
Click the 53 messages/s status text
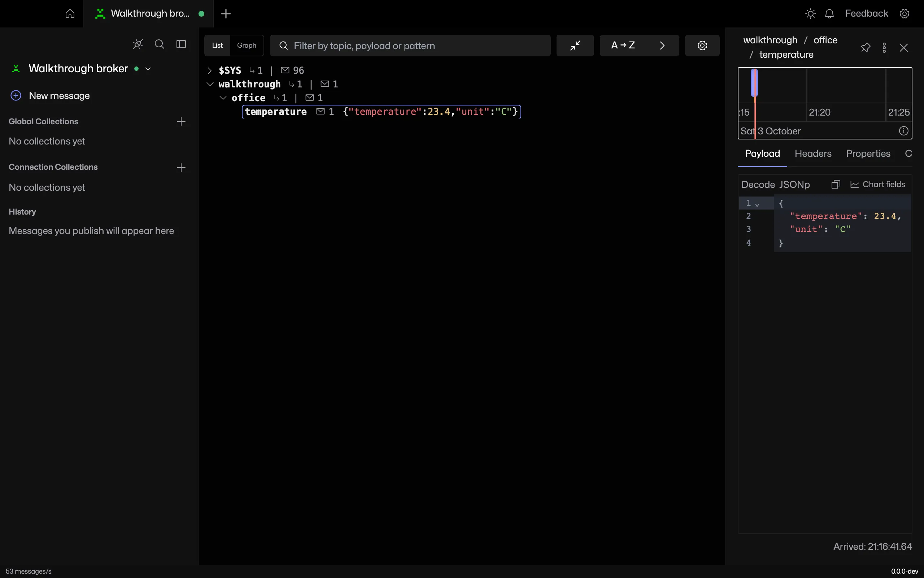pos(29,571)
